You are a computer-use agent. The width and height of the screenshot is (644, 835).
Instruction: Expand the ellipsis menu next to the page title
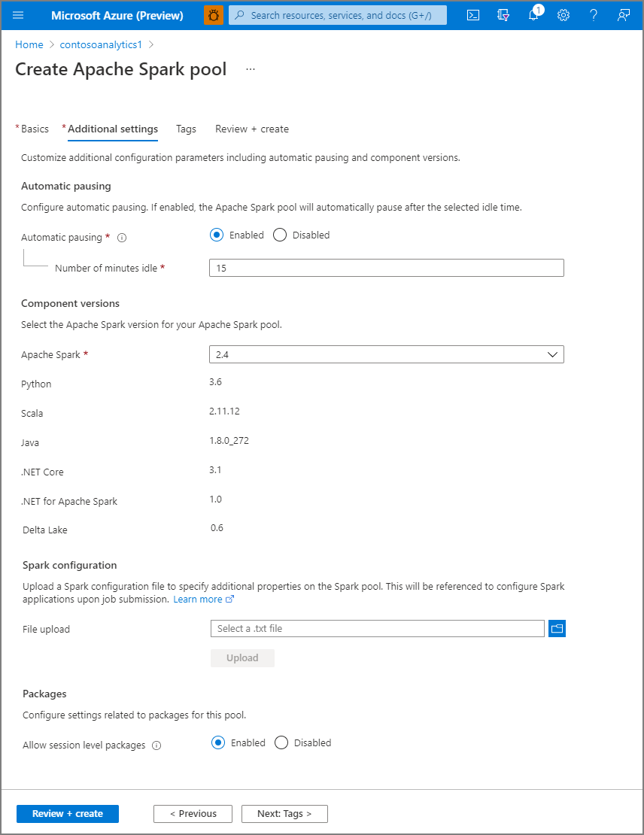(250, 68)
